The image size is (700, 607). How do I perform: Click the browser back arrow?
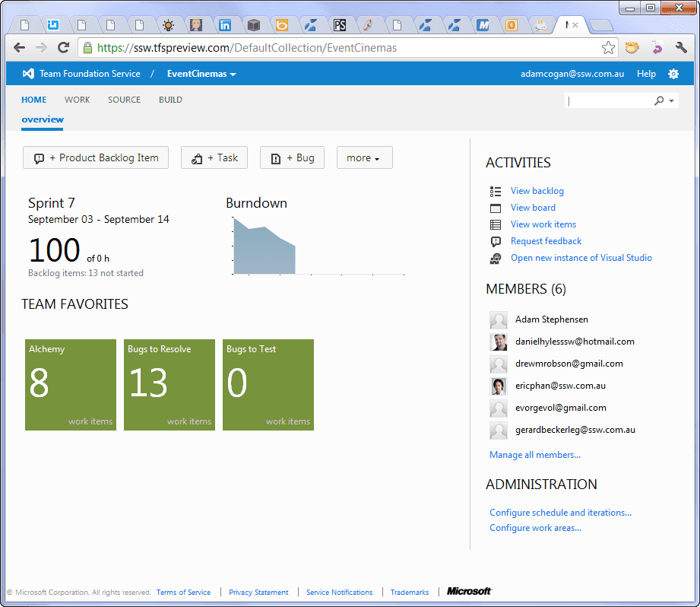click(20, 48)
